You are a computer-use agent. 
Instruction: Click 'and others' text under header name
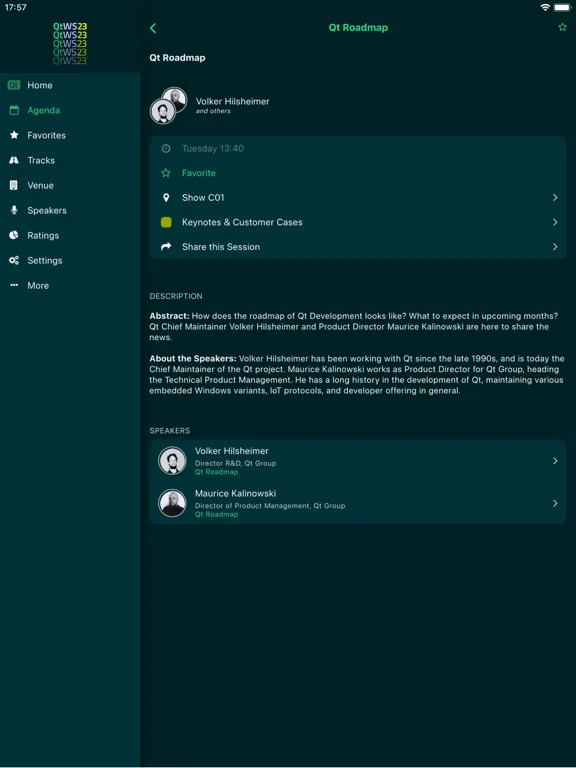tap(213, 111)
